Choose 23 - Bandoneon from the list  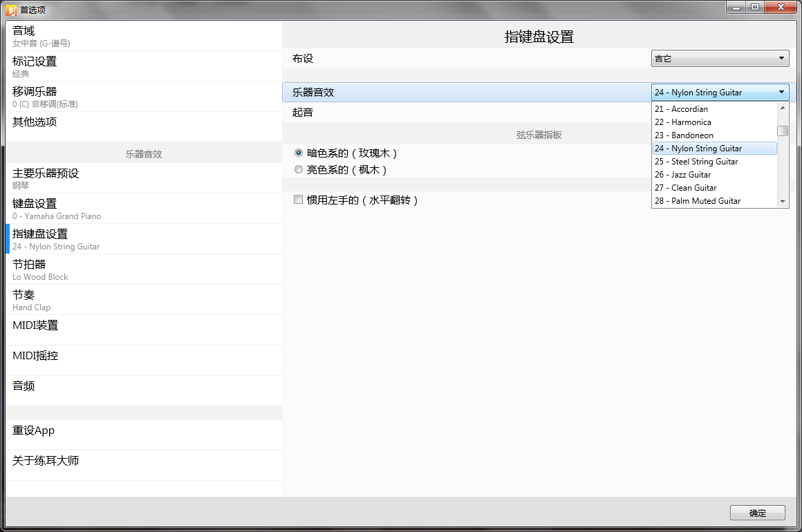click(x=714, y=135)
